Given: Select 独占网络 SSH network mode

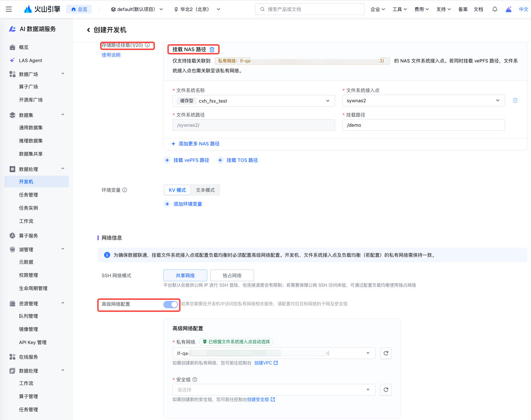Looking at the screenshot, I should point(232,275).
